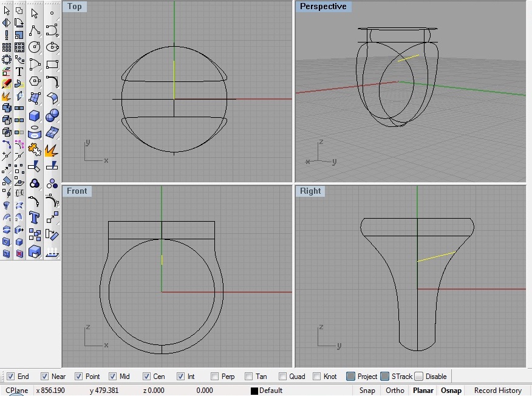
Task: Select the Box solid tool
Action: tap(34, 115)
